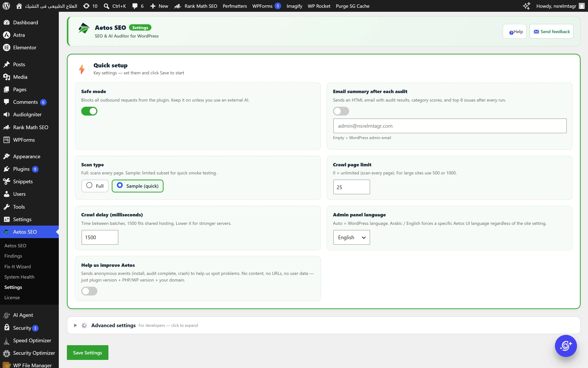Click the Crawl page limit field

click(x=352, y=187)
